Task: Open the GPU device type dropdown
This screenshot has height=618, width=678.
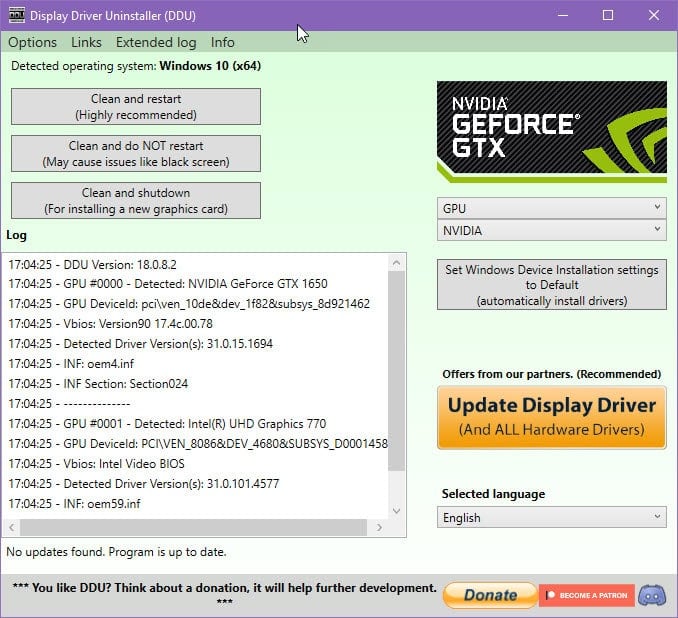Action: point(552,208)
